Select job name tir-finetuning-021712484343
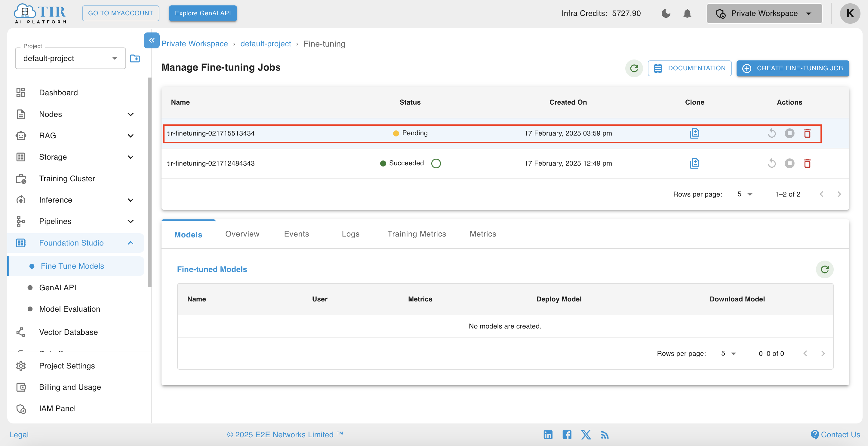The height and width of the screenshot is (446, 868). coord(211,163)
